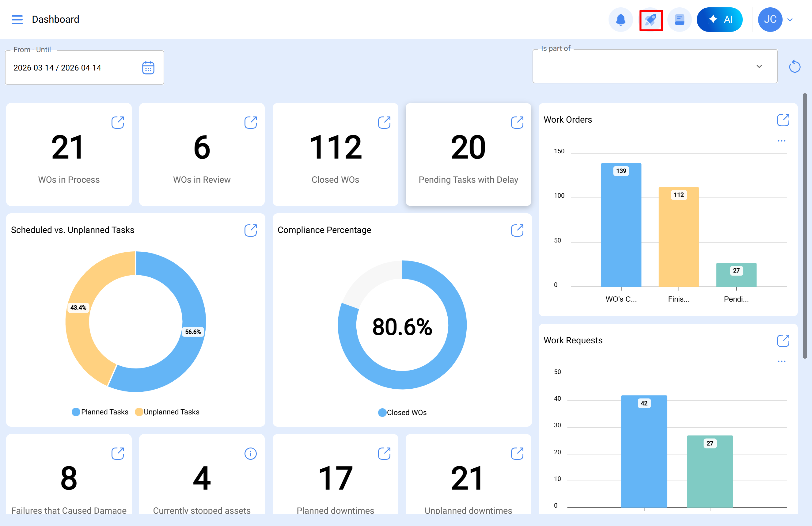812x526 pixels.
Task: Toggle Closed WOs legend item
Action: point(402,413)
